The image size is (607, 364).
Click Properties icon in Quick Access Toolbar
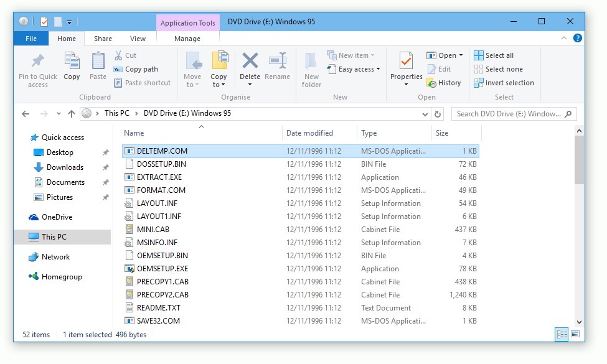tap(44, 22)
